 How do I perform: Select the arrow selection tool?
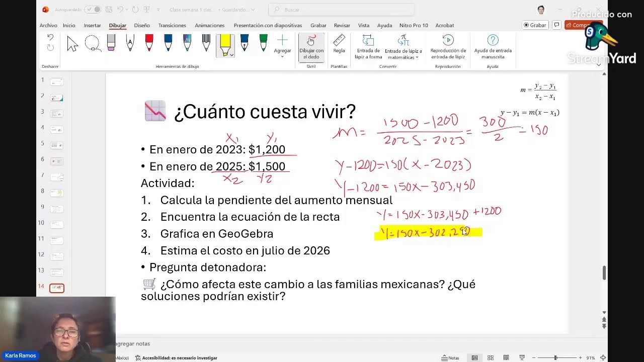pos(72,44)
